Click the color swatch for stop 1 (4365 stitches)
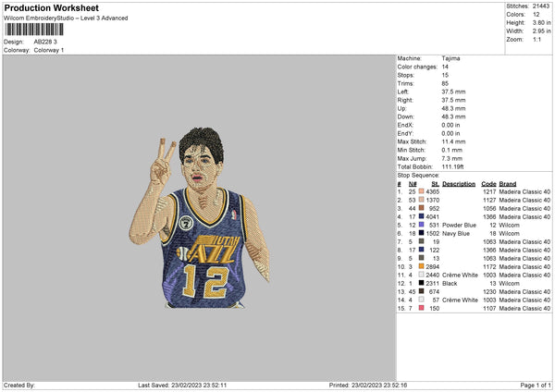The image size is (555, 392). coord(421,191)
